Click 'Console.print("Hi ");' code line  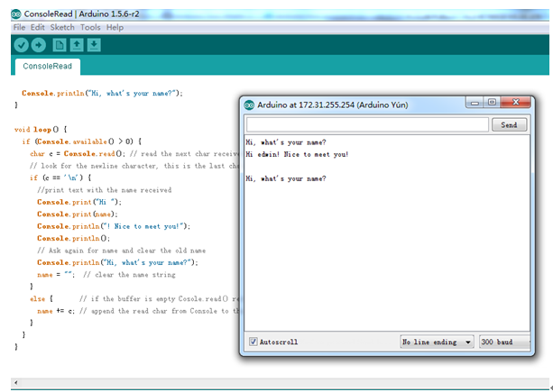click(x=79, y=202)
